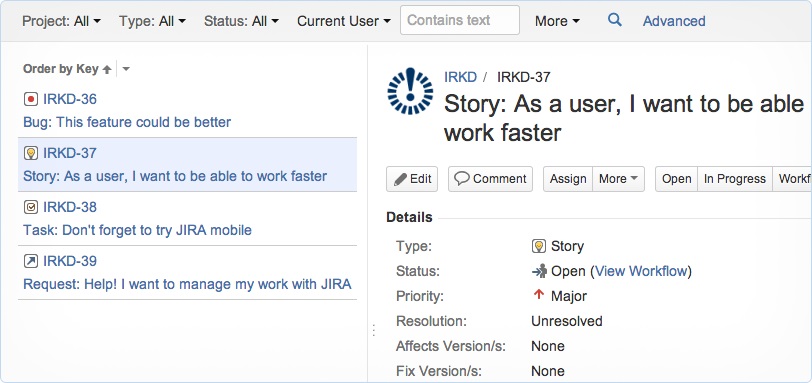812x383 pixels.
Task: Click the Edit button
Action: (x=412, y=179)
